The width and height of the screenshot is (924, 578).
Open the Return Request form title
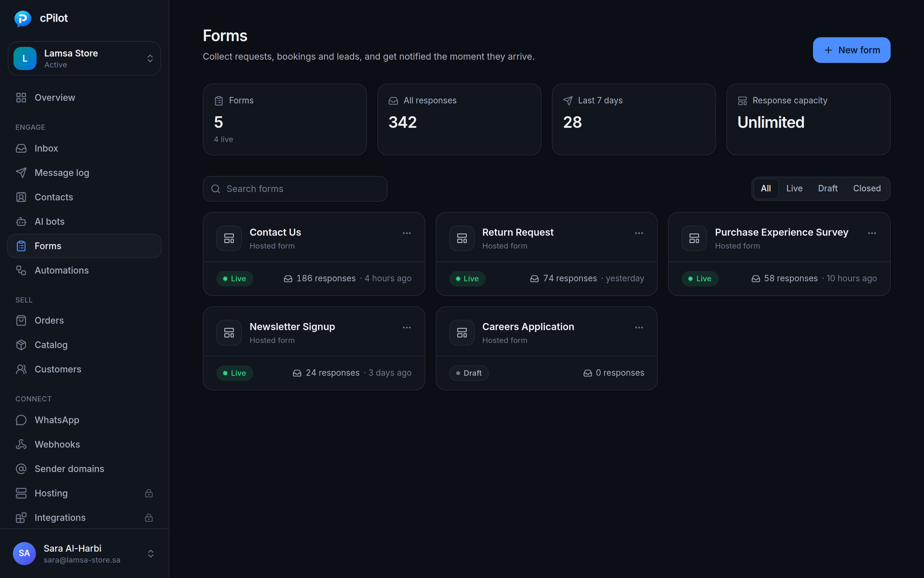[x=518, y=232]
